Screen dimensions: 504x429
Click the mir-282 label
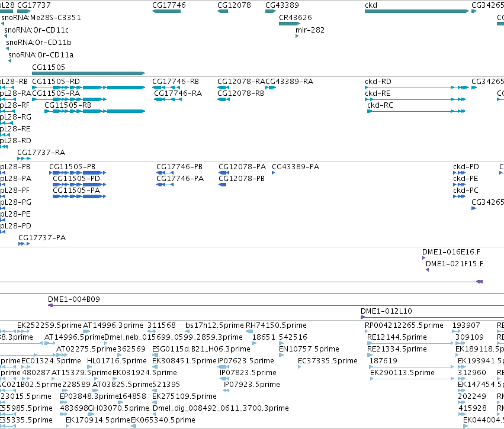[310, 30]
